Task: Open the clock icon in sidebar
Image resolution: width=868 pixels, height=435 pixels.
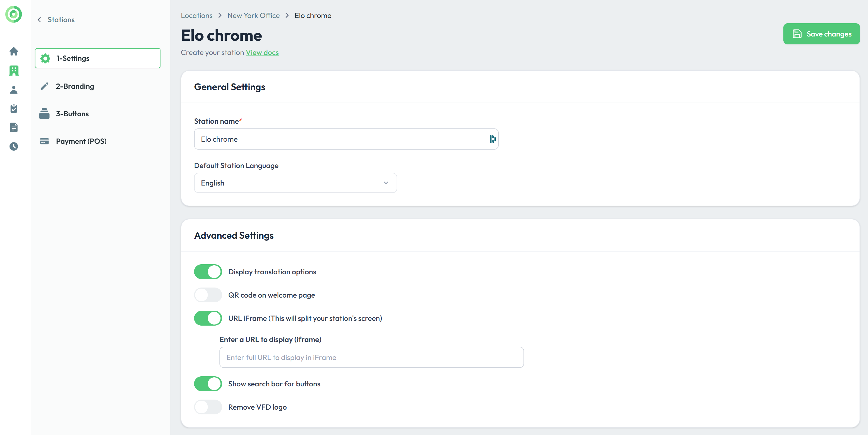Action: click(x=14, y=146)
